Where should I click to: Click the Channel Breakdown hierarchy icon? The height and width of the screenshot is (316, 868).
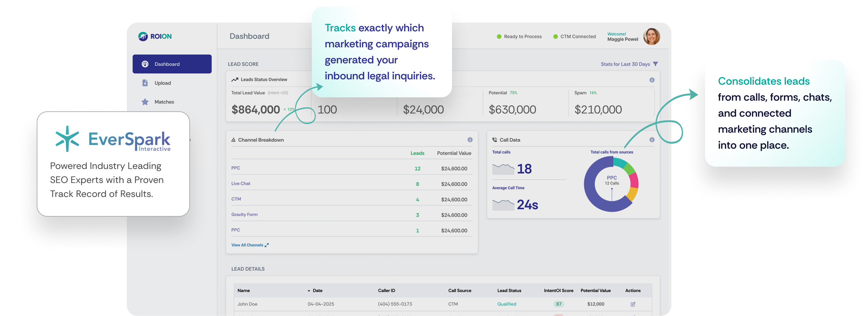pos(233,140)
